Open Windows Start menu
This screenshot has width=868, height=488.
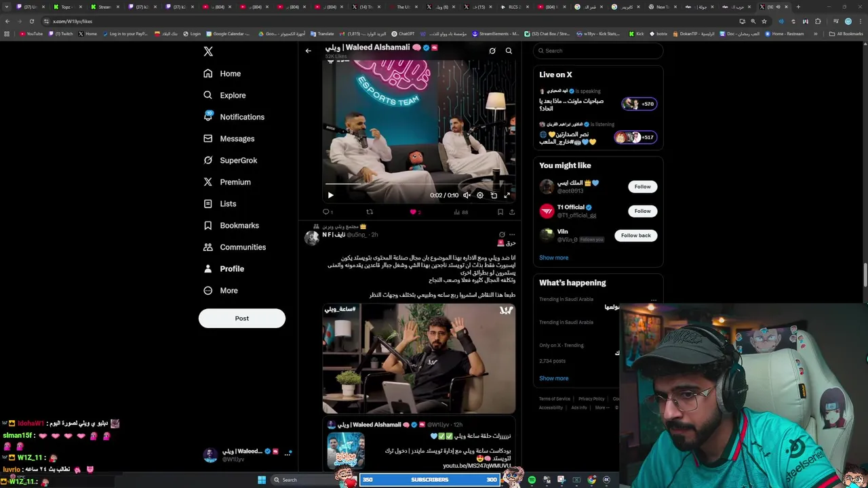262,480
